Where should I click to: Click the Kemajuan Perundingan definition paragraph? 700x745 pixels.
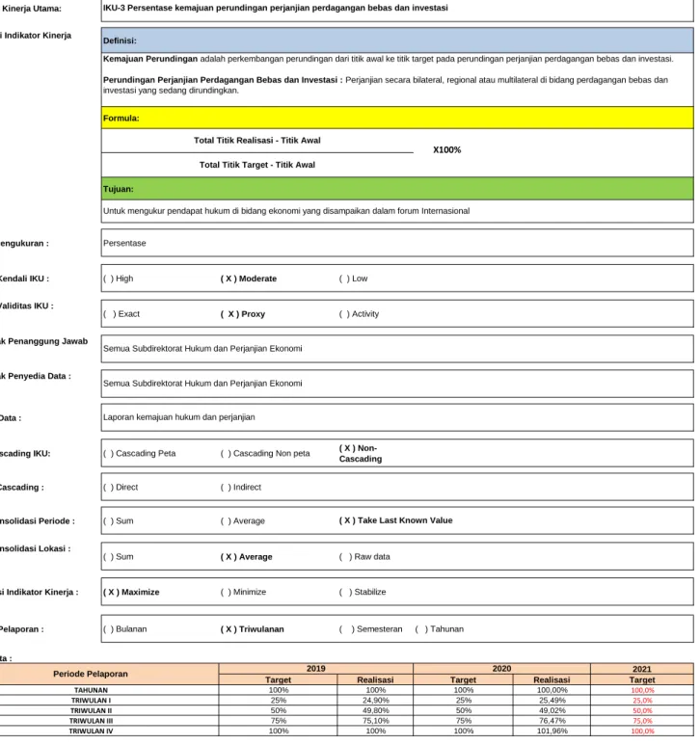[389, 59]
